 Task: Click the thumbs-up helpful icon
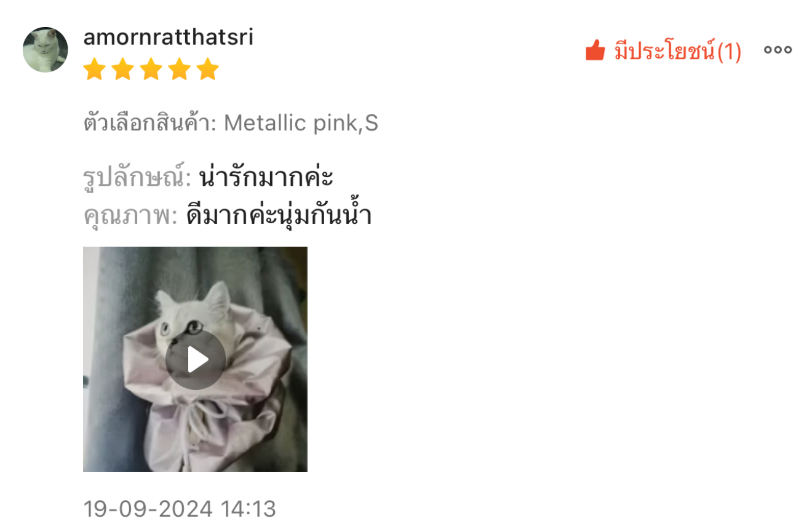[x=595, y=50]
